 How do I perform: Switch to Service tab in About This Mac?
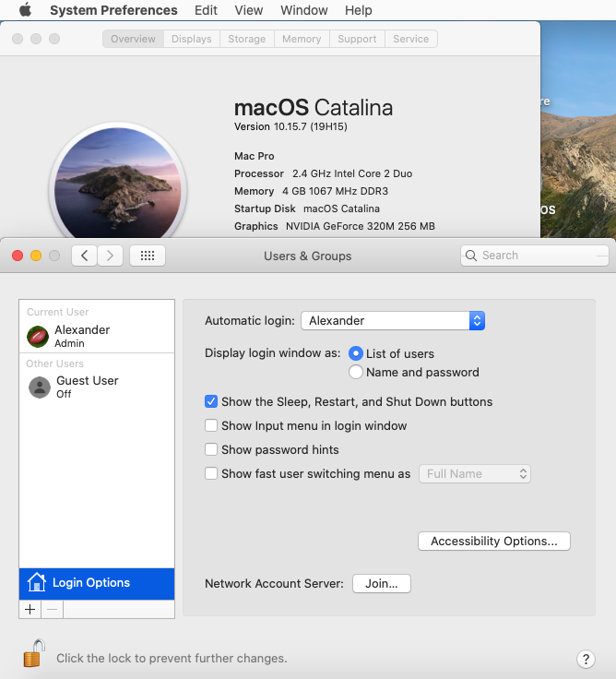pyautogui.click(x=410, y=39)
